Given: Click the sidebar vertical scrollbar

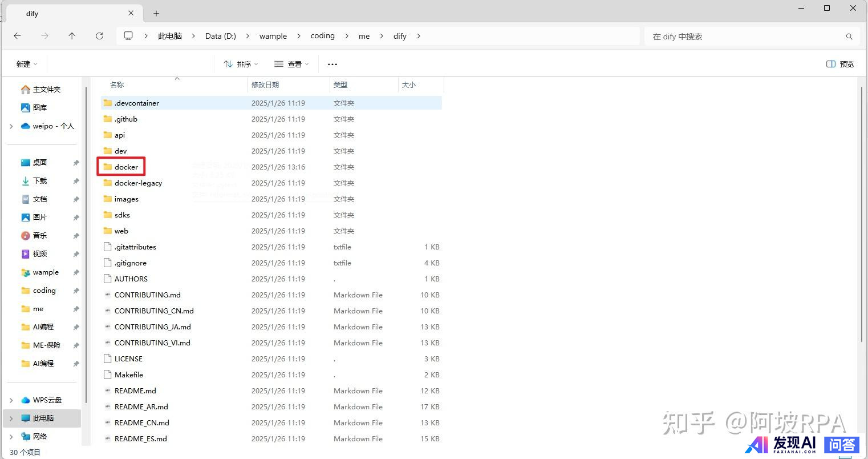Looking at the screenshot, I should coord(87,245).
